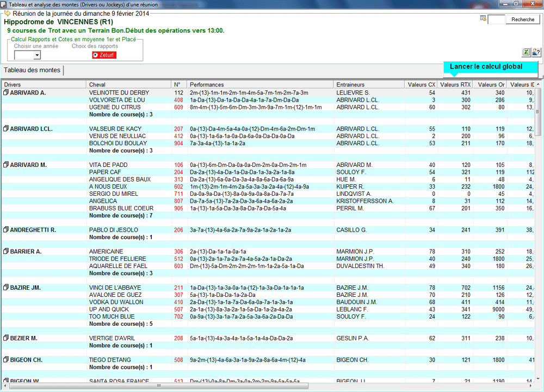
Task: Switch to the Tableau des montes tab
Action: pos(32,70)
